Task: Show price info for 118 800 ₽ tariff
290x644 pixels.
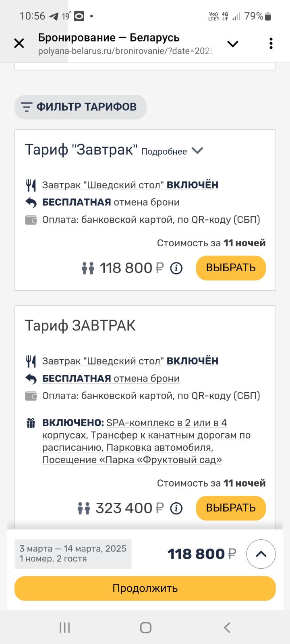Action: point(176,268)
